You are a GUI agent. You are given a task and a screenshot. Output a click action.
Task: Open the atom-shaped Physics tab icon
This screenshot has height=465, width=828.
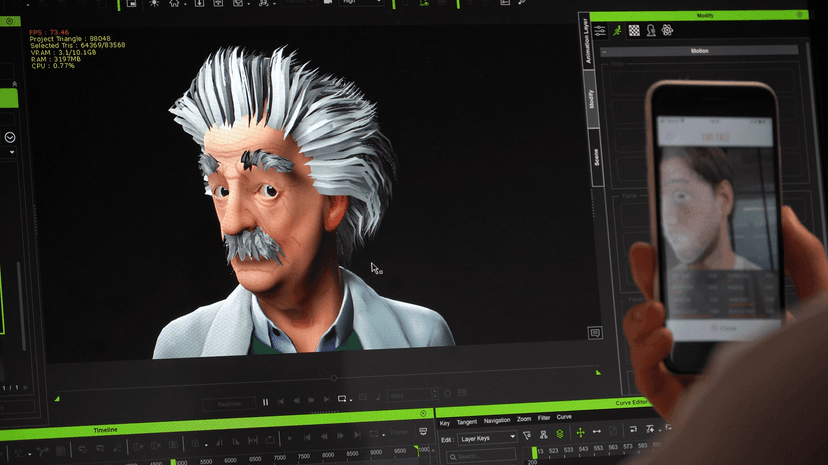pos(667,30)
